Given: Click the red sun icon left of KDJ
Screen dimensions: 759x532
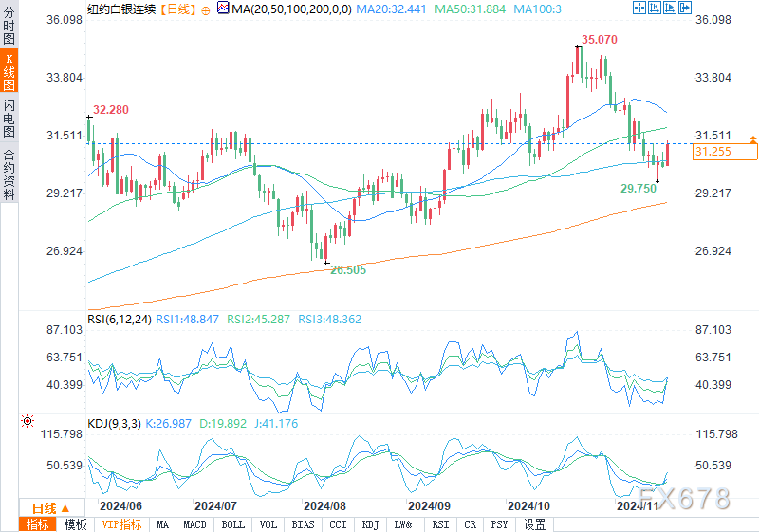Looking at the screenshot, I should 28,420.
